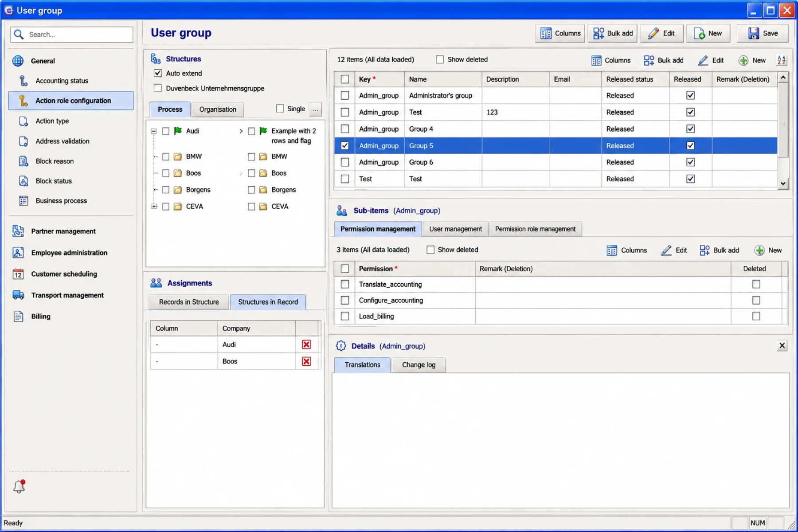Click the CEVA folder icon in left tree
The width and height of the screenshot is (798, 532).
[x=178, y=206]
